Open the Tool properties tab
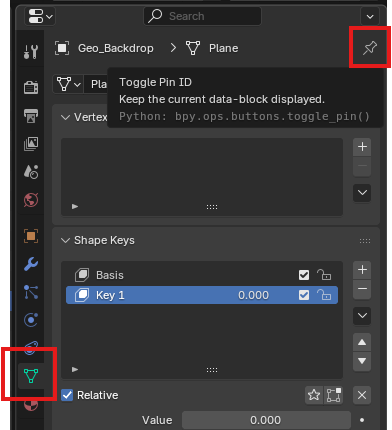This screenshot has height=430, width=392. [31, 52]
